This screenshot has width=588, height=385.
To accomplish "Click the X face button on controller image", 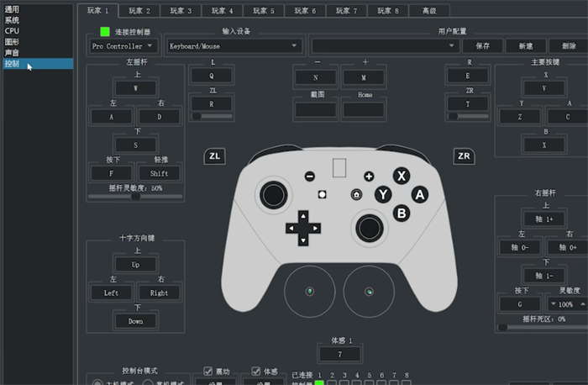I will coord(402,176).
